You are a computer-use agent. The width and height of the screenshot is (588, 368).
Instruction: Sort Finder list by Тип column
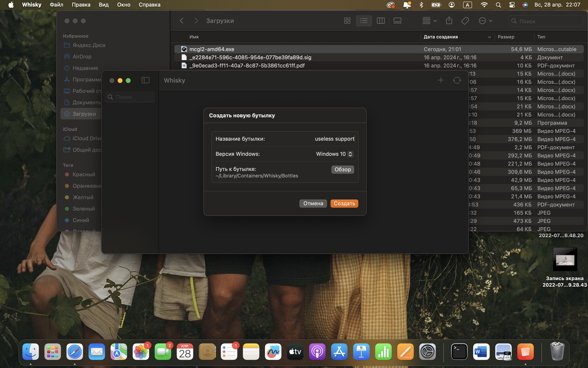[x=541, y=37]
